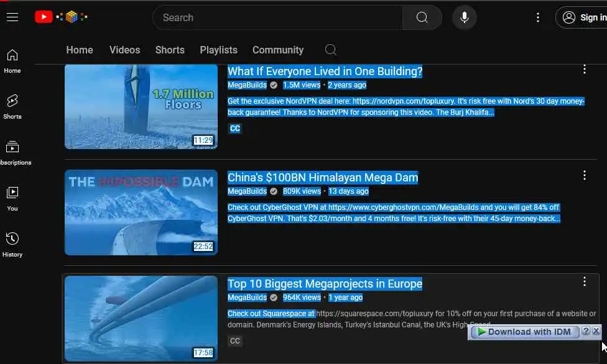607x364 pixels.
Task: Open the 1.7 Million Floors video thumbnail
Action: pos(141,106)
